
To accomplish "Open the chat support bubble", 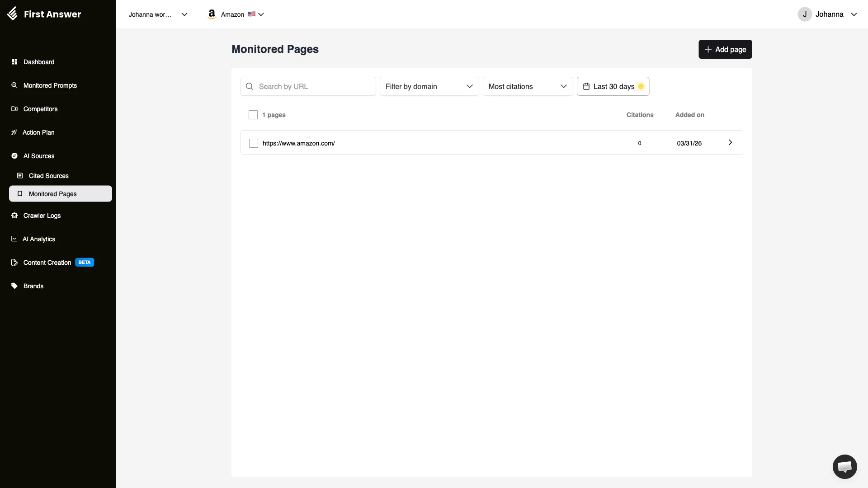I will (x=844, y=467).
